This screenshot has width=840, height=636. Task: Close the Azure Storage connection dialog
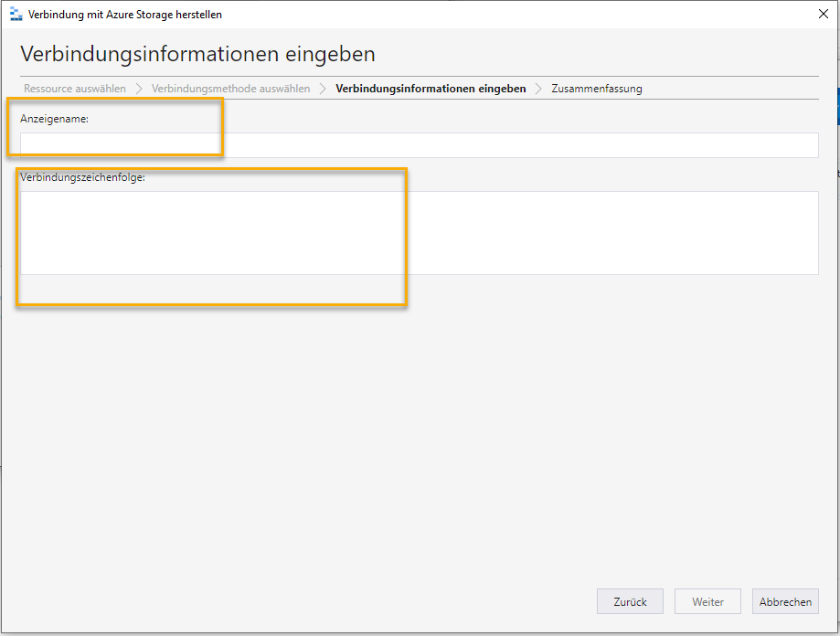coord(823,14)
